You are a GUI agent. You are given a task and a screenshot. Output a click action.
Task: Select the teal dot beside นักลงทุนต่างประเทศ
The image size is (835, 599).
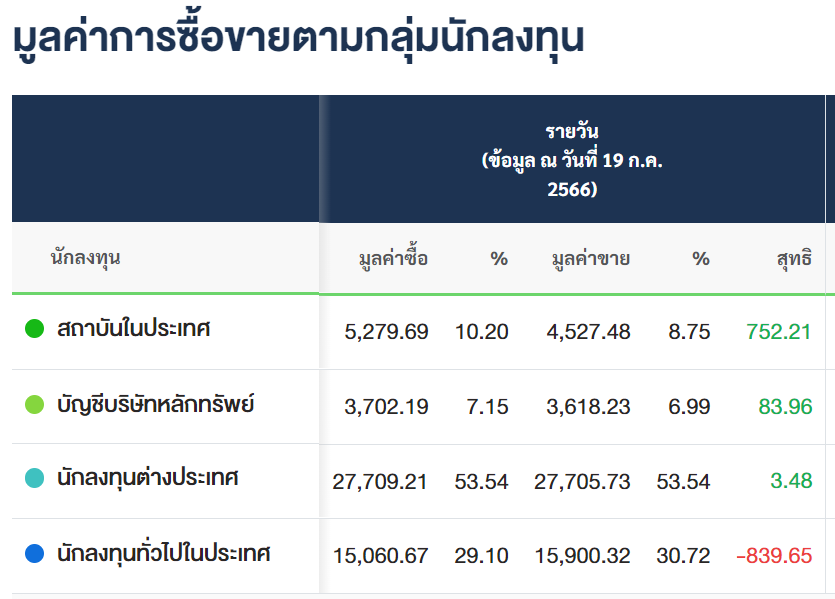pos(34,479)
